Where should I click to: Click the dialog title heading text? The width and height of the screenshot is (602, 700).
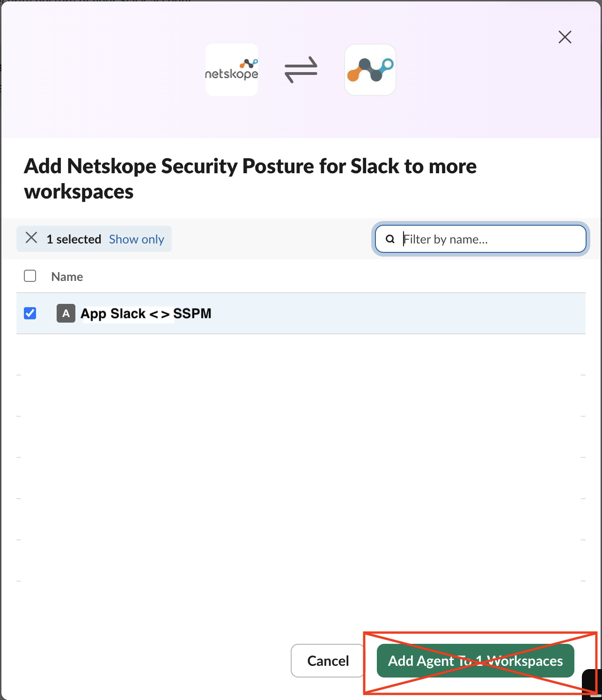tap(250, 179)
